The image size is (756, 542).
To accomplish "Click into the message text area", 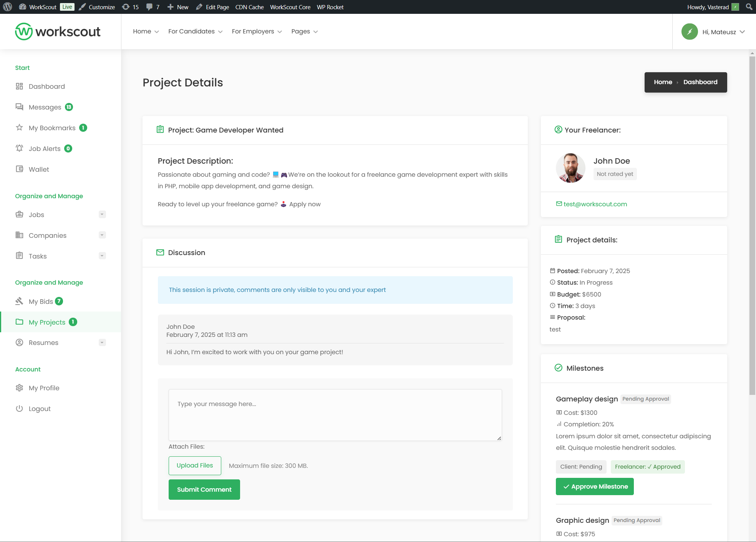I will point(335,415).
